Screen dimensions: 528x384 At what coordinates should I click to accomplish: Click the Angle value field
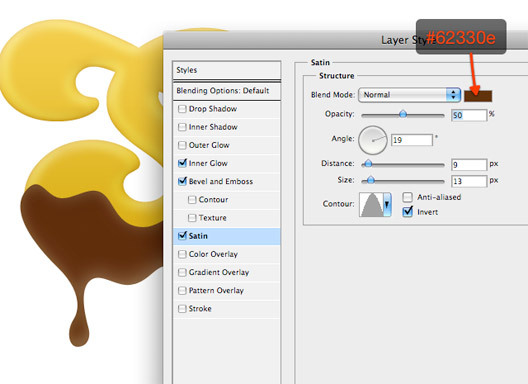coord(412,140)
